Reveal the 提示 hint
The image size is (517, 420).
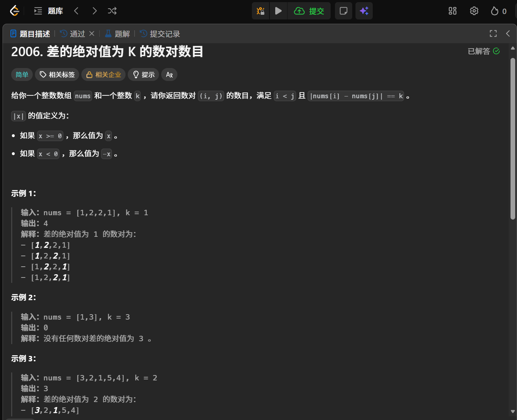pos(144,74)
